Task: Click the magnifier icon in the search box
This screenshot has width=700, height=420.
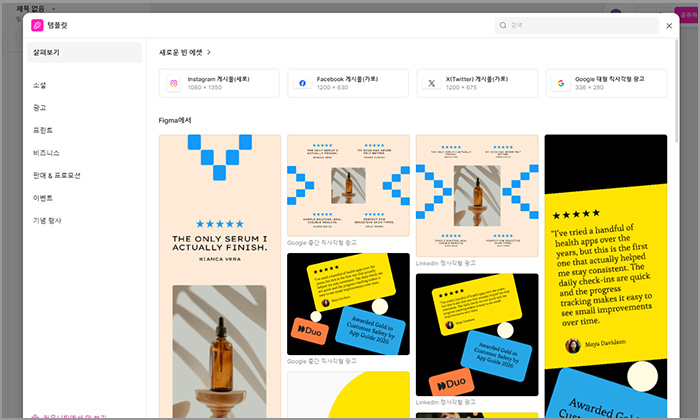Action: 503,25
